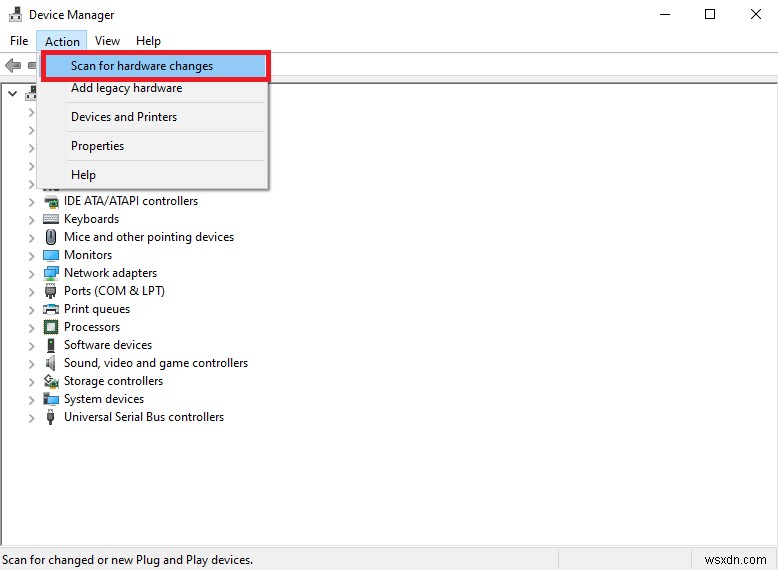Select Sound, video and game controllers label
Screen dimensions: 778x570
tap(156, 363)
